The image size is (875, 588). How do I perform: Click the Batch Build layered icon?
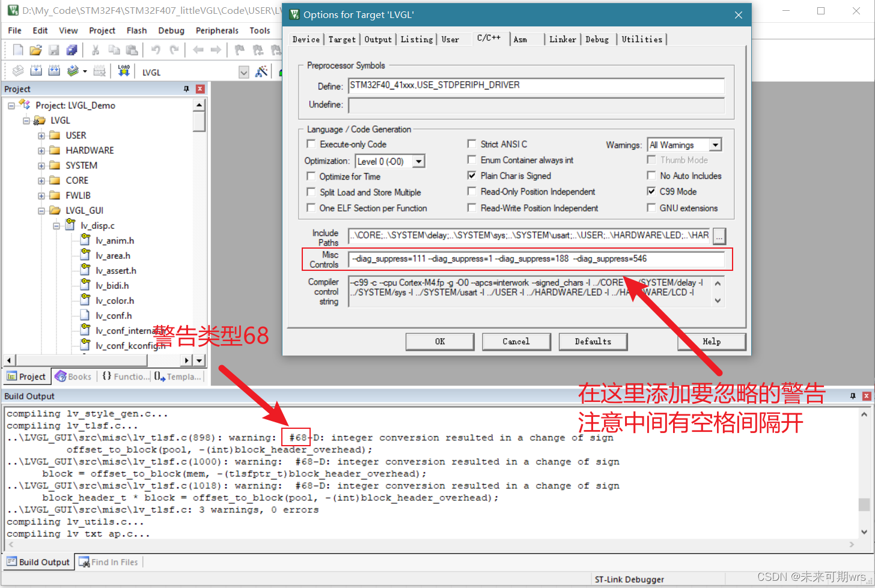73,71
